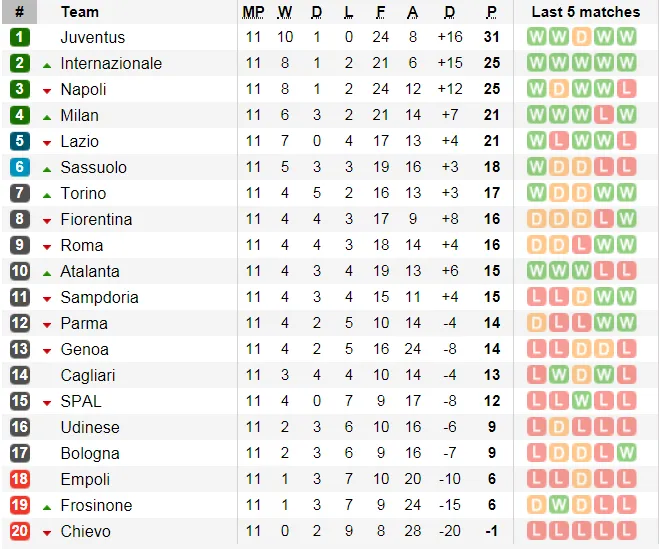Click the loss badge in Roma's last 5 matches
The height and width of the screenshot is (549, 659).
581,245
